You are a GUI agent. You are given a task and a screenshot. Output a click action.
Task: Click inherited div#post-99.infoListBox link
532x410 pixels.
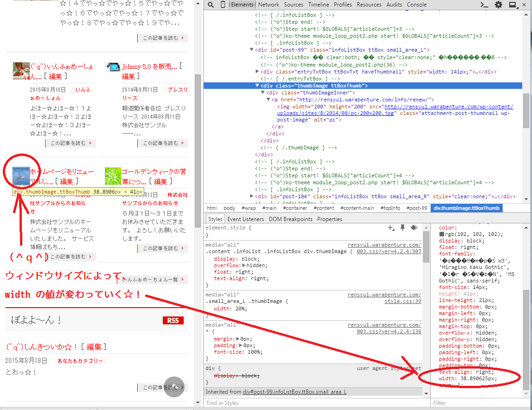(x=294, y=392)
